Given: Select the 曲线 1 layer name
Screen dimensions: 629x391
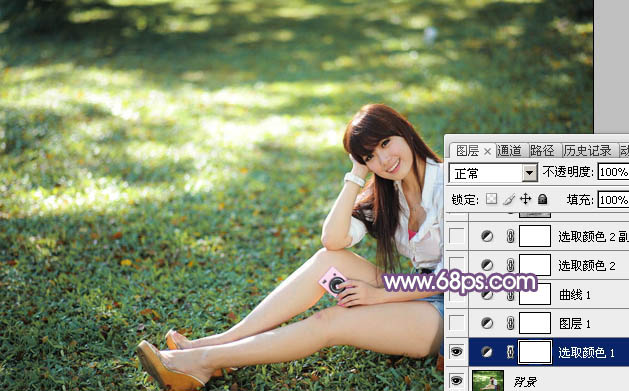Looking at the screenshot, I should 575,295.
